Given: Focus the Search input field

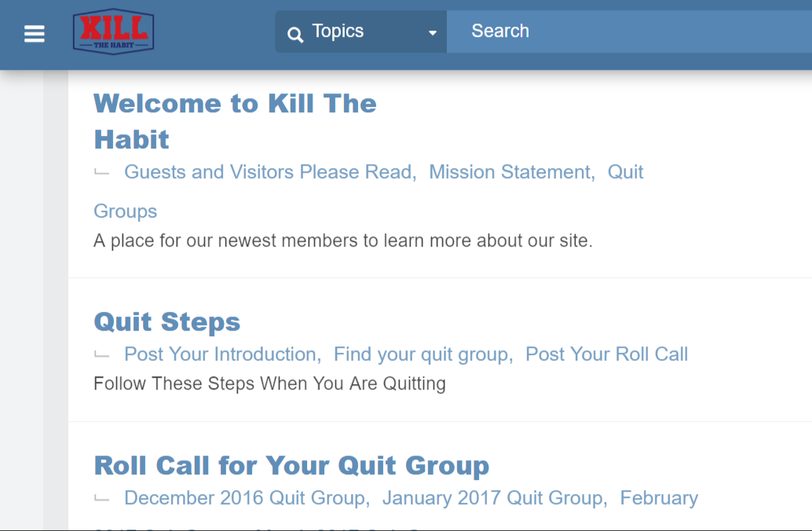Looking at the screenshot, I should (629, 31).
